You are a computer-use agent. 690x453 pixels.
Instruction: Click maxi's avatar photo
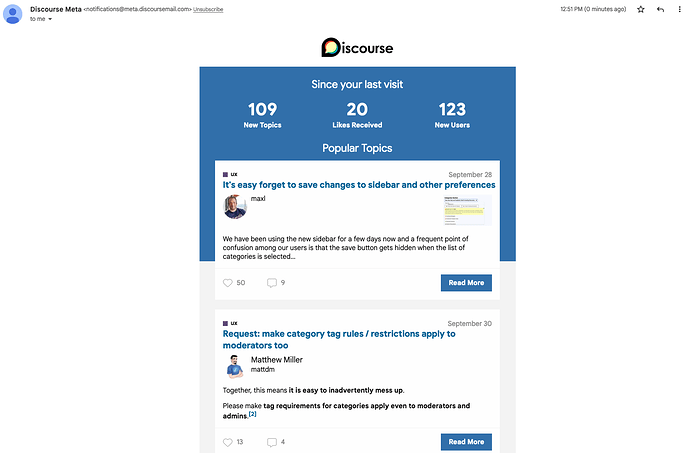point(235,207)
